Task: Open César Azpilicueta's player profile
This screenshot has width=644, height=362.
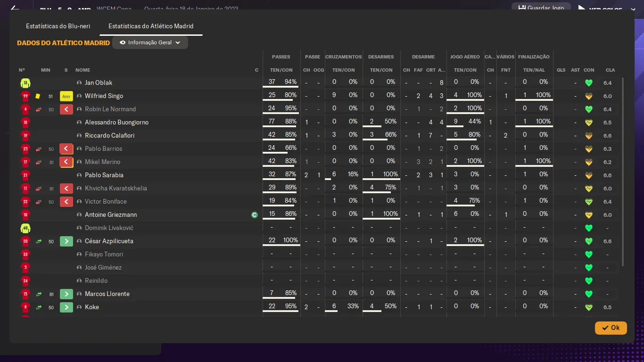Action: (x=109, y=241)
